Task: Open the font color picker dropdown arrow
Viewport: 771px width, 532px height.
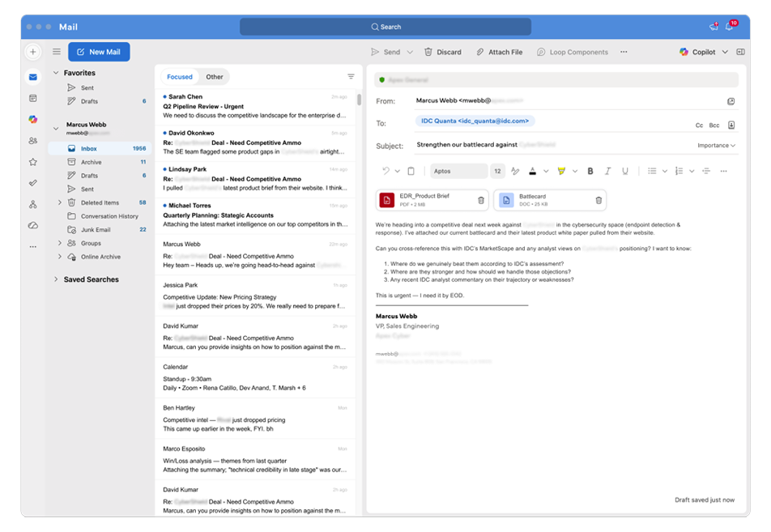Action: (x=547, y=171)
